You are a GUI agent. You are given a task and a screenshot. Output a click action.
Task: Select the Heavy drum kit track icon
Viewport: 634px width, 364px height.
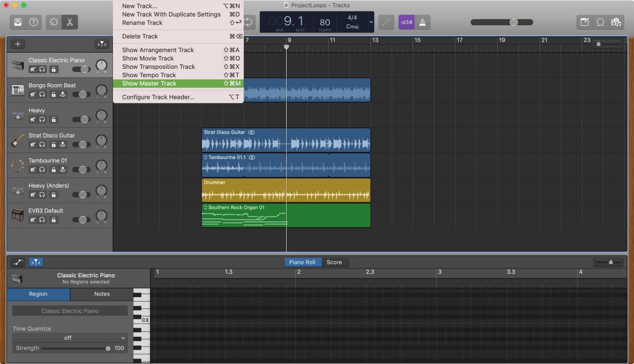18,115
